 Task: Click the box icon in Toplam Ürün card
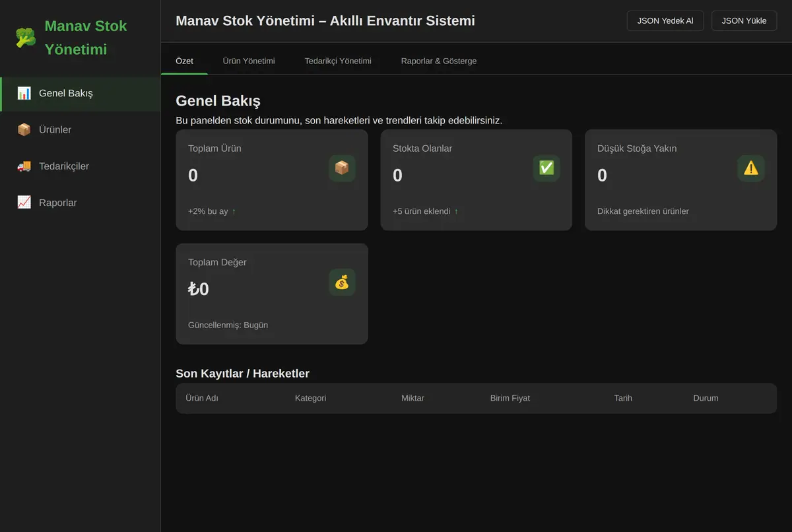coord(342,168)
